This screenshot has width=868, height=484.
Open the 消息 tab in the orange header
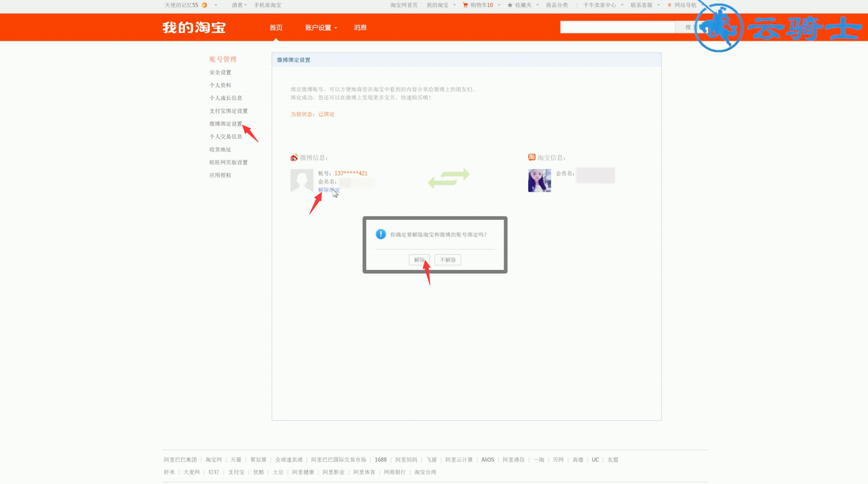pyautogui.click(x=360, y=28)
